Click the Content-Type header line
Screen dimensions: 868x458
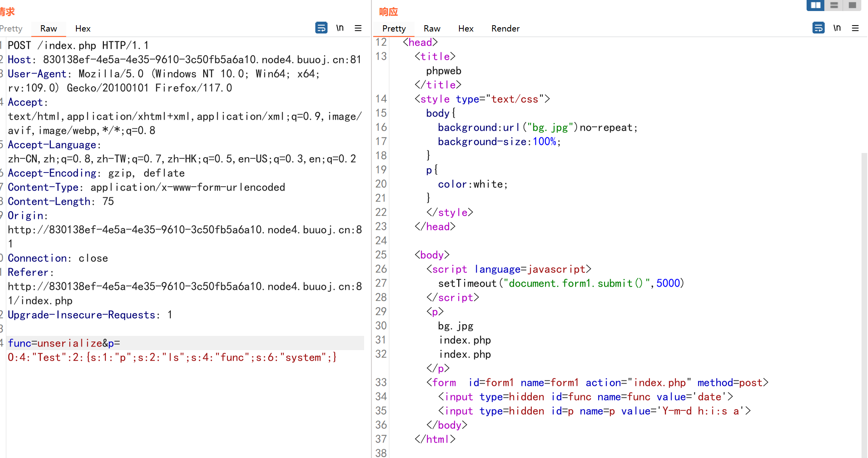[x=146, y=187]
